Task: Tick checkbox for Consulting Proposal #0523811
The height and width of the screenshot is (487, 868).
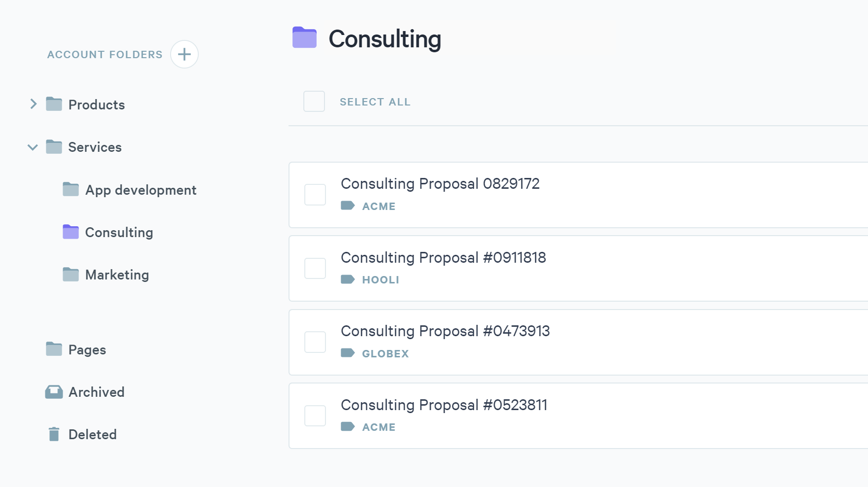Action: (315, 416)
